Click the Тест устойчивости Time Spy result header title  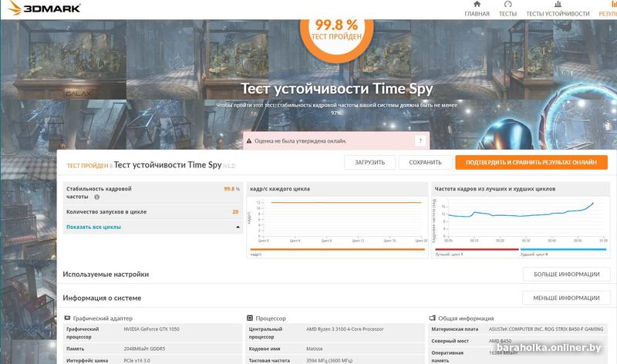(x=167, y=165)
